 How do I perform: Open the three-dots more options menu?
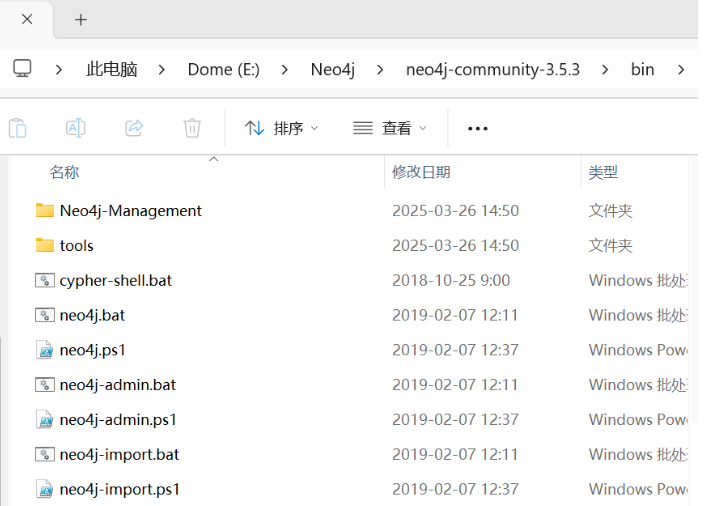point(478,129)
